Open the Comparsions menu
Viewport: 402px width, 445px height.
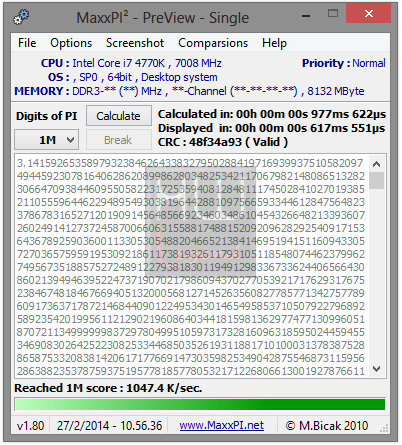[x=213, y=43]
